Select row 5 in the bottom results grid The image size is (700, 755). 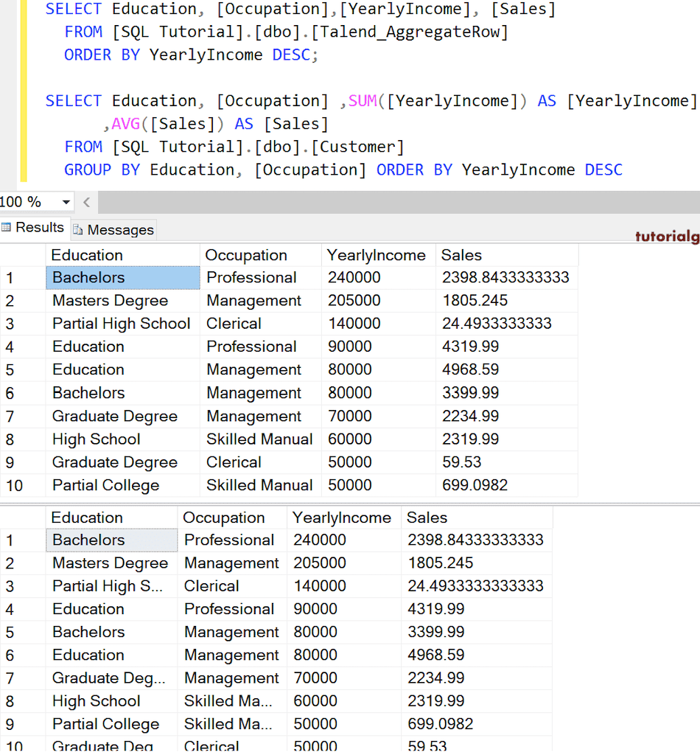click(11, 632)
